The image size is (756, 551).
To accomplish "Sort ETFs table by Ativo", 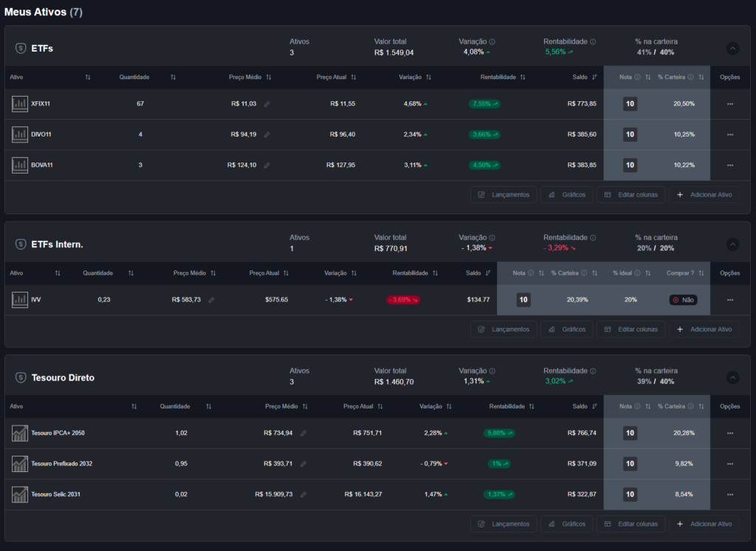I will point(88,78).
